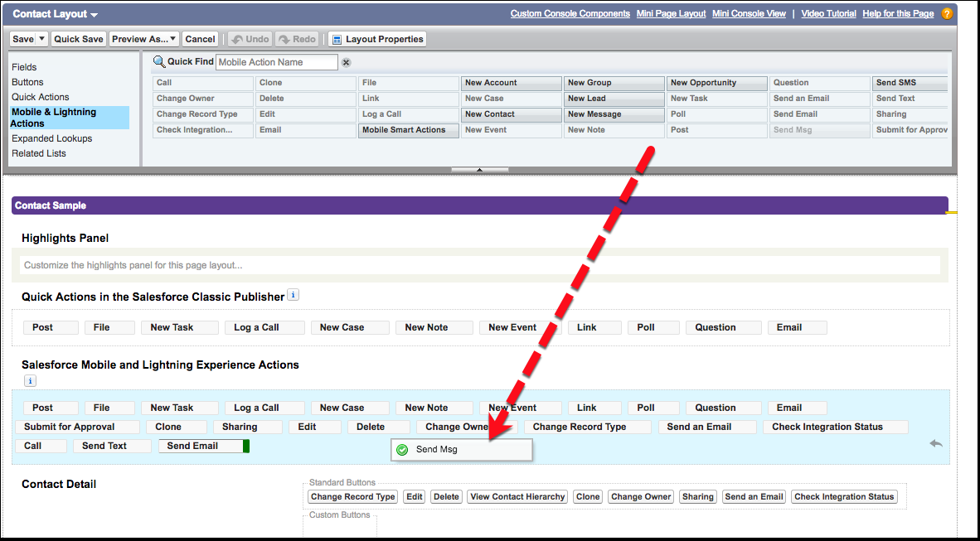Select New Opportunity in the palette
Screen dimensions: 980x541
(717, 83)
